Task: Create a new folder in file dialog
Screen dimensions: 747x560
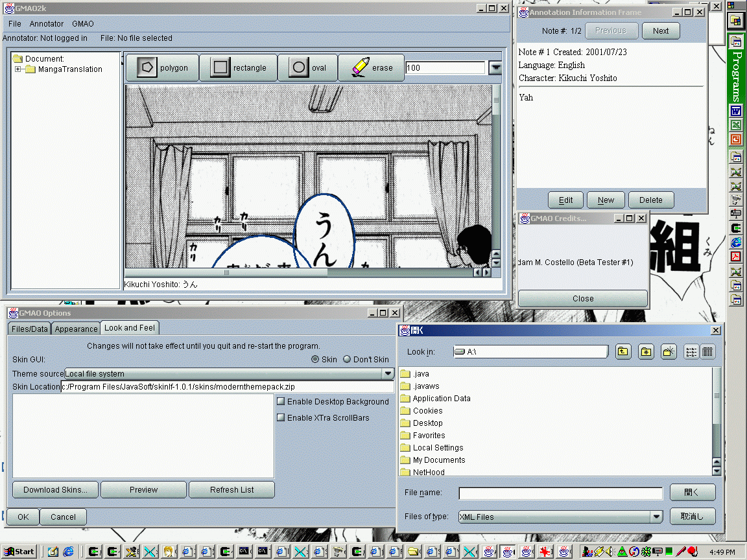Action: [669, 352]
